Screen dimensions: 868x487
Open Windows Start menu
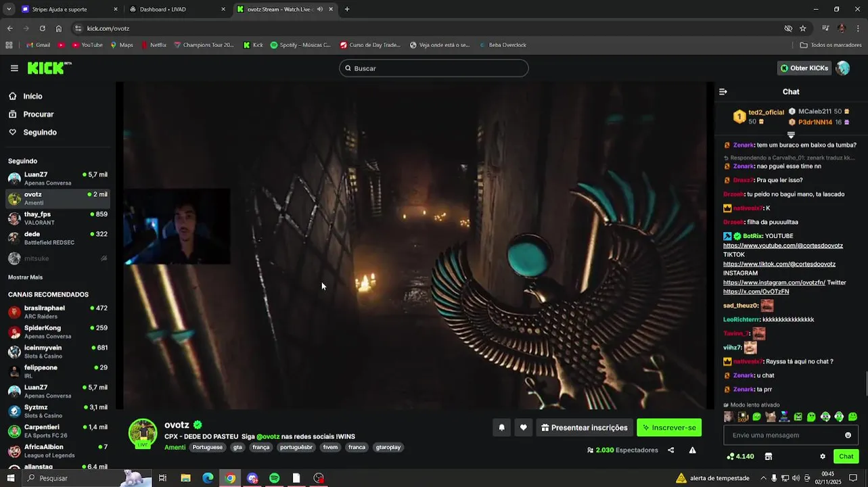pos(10,478)
